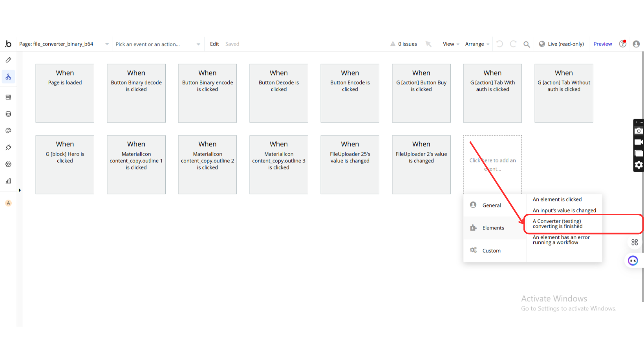Viewport: 644px width, 363px height.
Task: Click the Edit menu button
Action: [x=214, y=44]
